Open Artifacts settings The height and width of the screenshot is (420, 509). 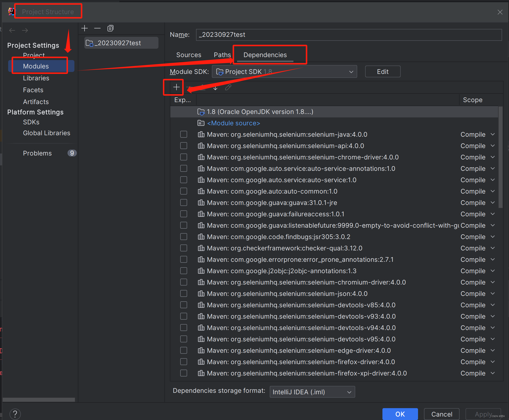(36, 102)
